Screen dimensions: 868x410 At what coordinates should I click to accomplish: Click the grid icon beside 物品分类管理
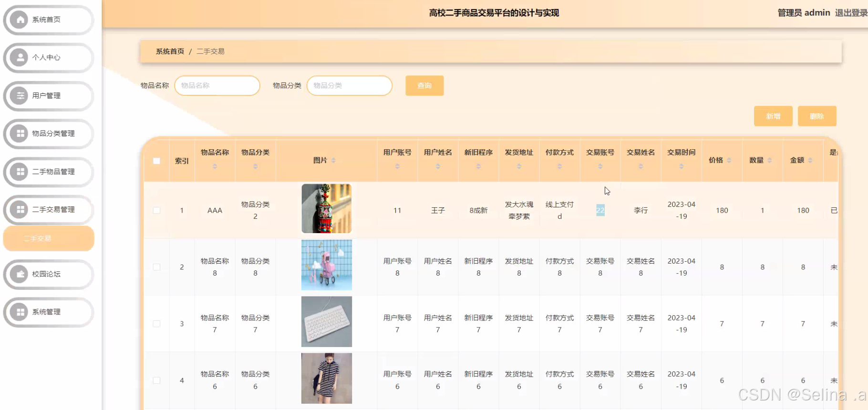tap(20, 133)
